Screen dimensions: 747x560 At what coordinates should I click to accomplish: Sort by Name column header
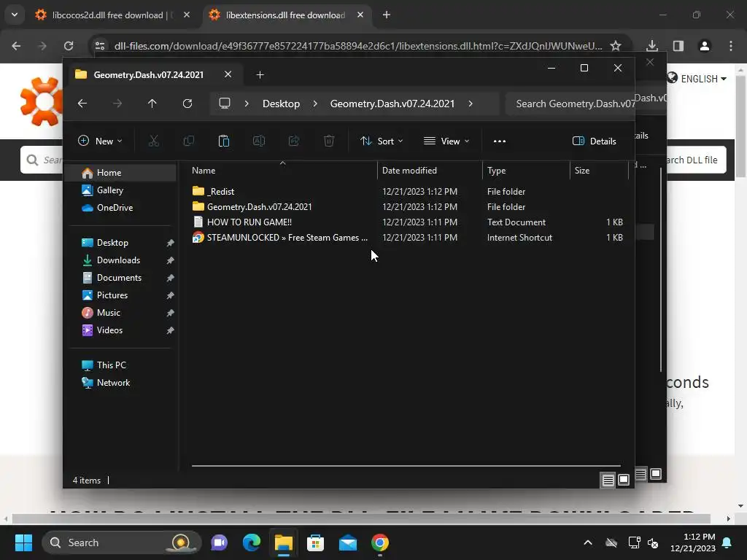click(282, 170)
